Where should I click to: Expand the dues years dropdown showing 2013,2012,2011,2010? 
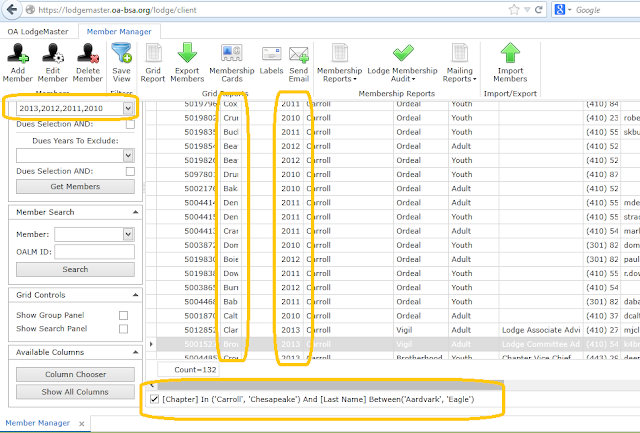click(128, 108)
